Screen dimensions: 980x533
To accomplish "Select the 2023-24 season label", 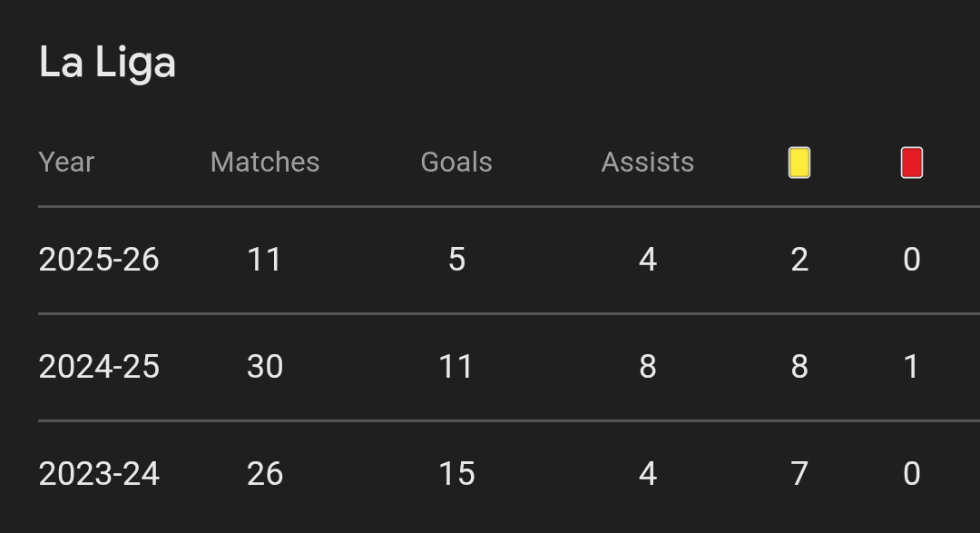I will click(99, 474).
